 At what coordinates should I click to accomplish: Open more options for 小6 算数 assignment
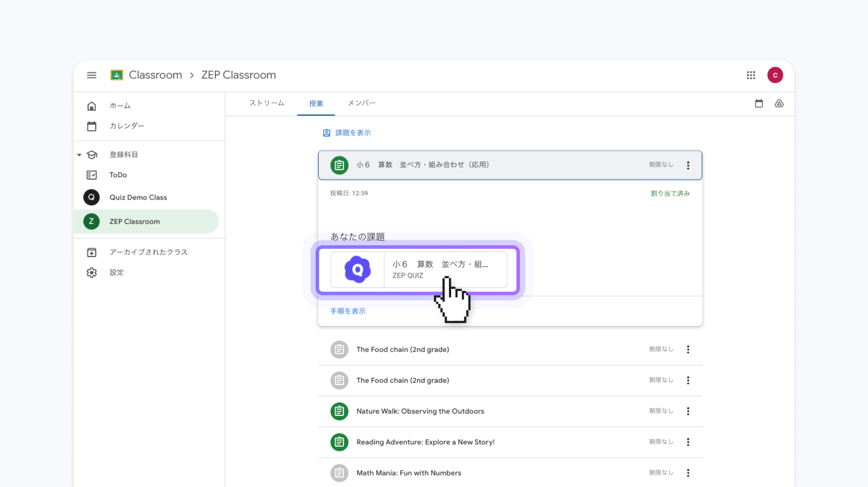688,165
